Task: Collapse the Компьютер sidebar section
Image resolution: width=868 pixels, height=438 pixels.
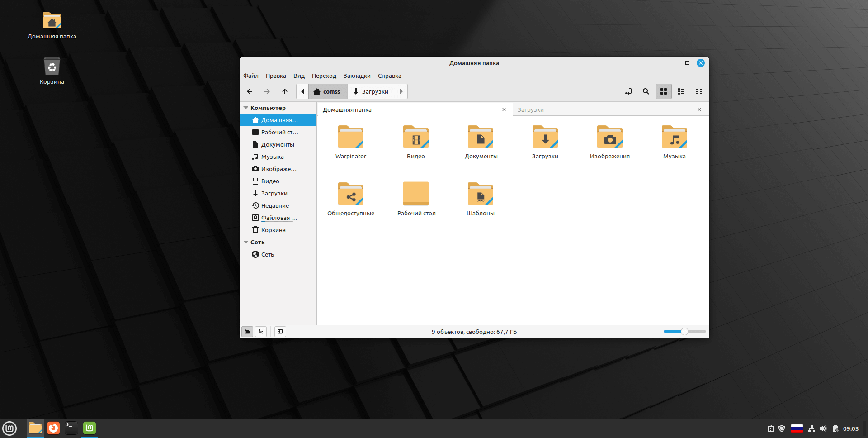Action: pyautogui.click(x=246, y=108)
